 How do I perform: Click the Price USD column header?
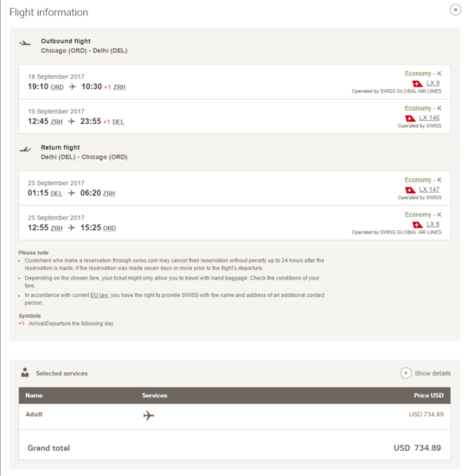tap(428, 396)
